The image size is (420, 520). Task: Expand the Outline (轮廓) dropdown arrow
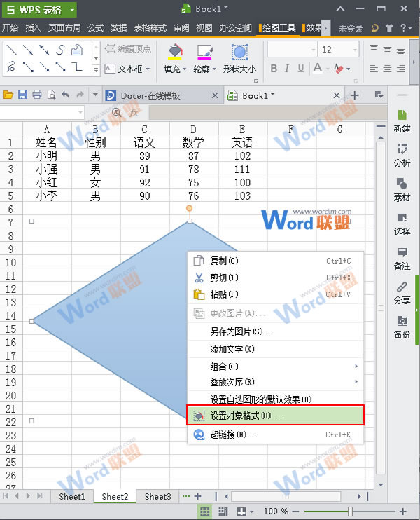(214, 69)
